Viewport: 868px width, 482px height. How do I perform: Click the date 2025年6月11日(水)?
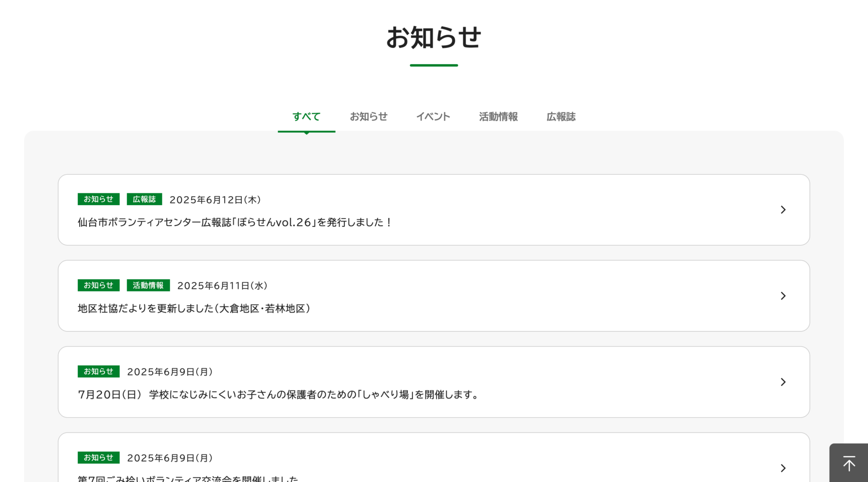222,286
